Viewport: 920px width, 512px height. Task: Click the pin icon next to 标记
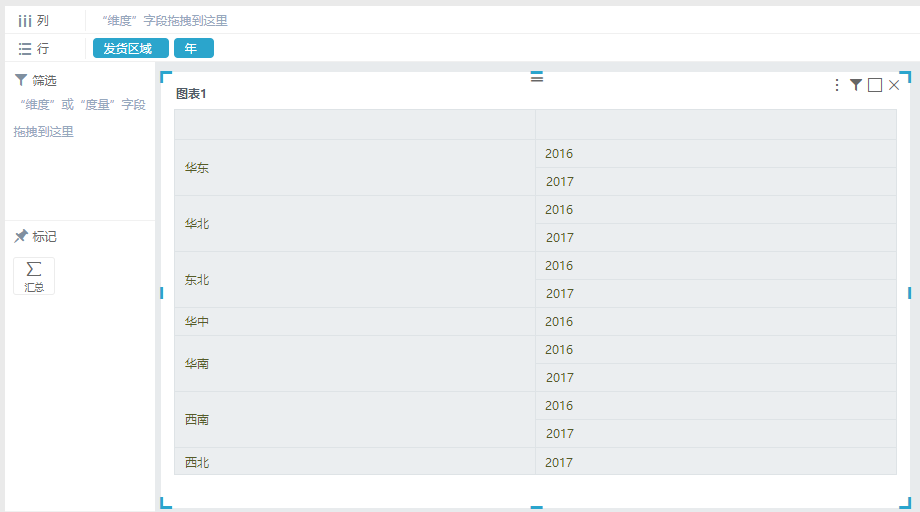click(x=21, y=236)
